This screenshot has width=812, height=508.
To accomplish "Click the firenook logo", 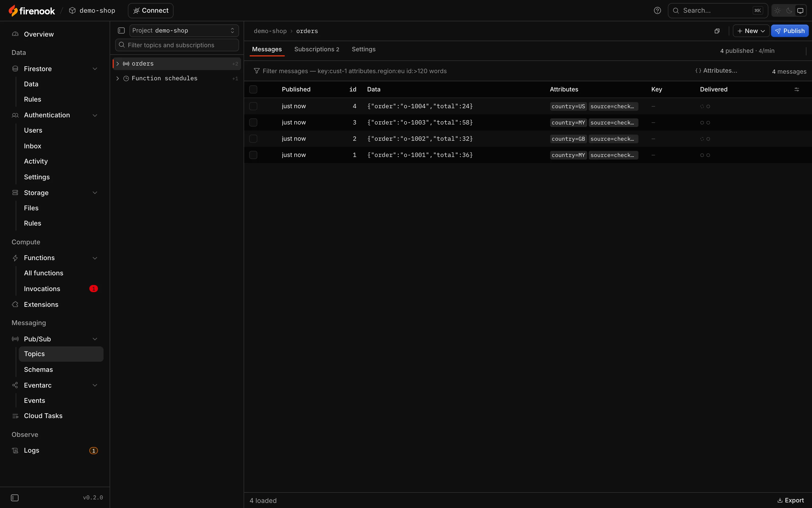I will click(32, 11).
